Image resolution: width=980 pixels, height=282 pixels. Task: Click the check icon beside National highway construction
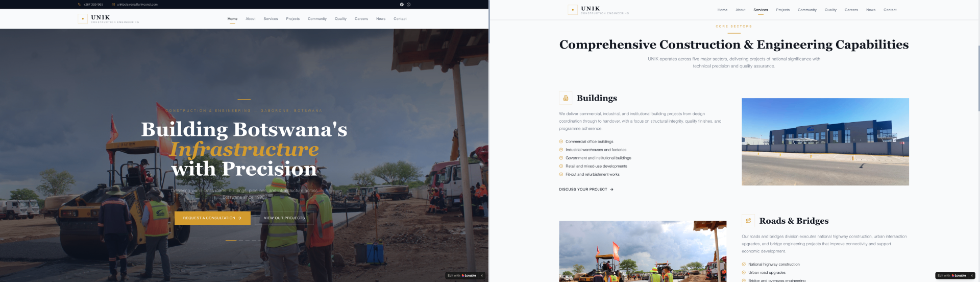pyautogui.click(x=744, y=264)
